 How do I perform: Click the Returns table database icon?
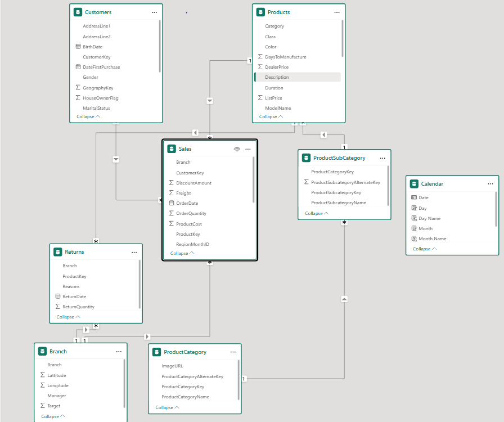click(x=57, y=252)
